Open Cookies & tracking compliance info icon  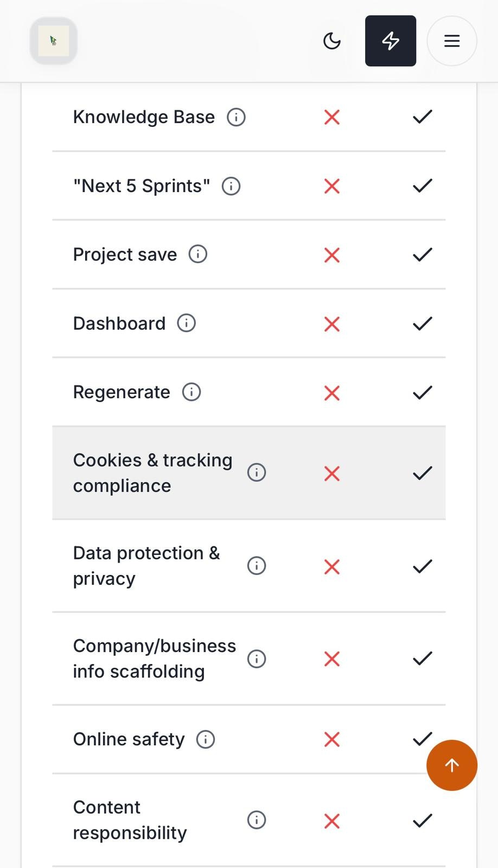(257, 473)
